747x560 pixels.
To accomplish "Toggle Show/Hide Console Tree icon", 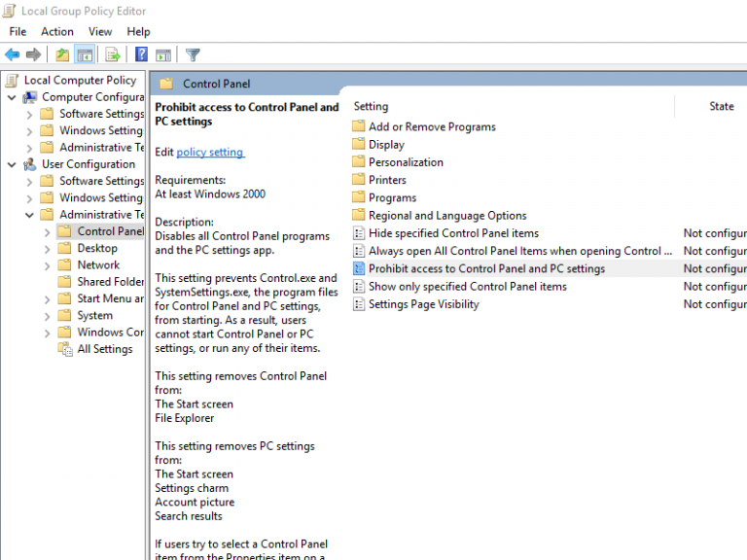I will 86,54.
